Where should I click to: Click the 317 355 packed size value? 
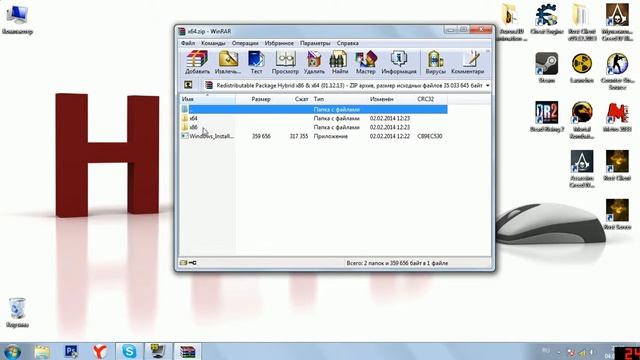299,136
